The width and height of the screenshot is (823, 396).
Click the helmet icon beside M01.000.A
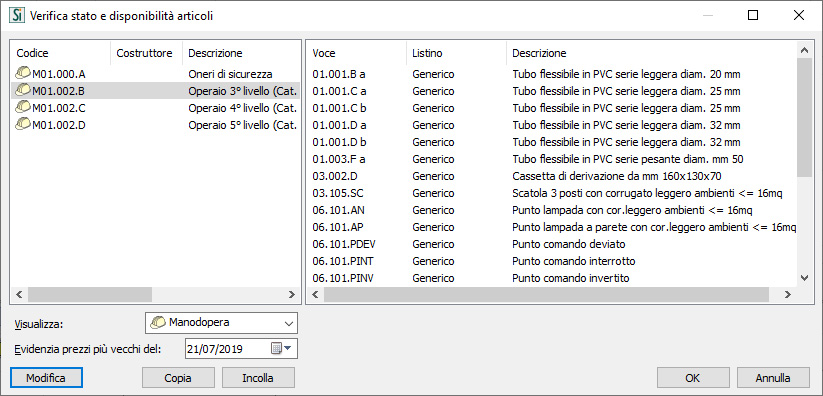click(x=23, y=74)
